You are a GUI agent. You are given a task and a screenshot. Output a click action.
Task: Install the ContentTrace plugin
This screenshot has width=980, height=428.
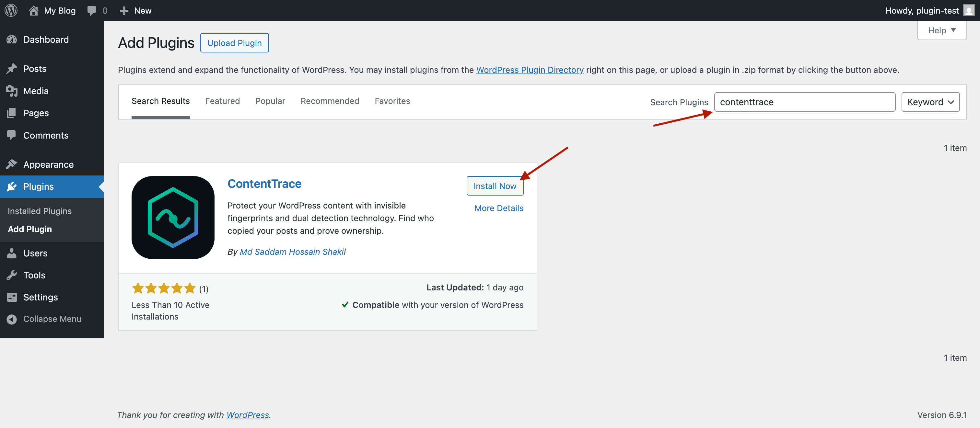click(495, 186)
